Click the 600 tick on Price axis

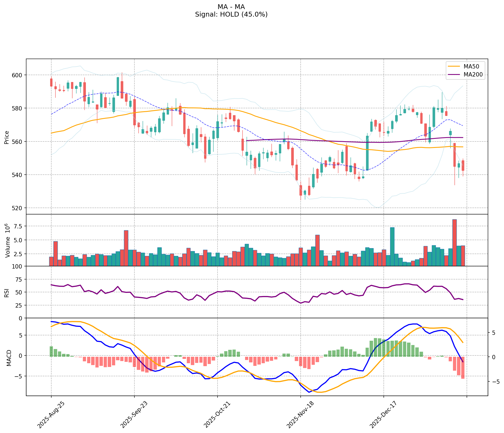17,75
